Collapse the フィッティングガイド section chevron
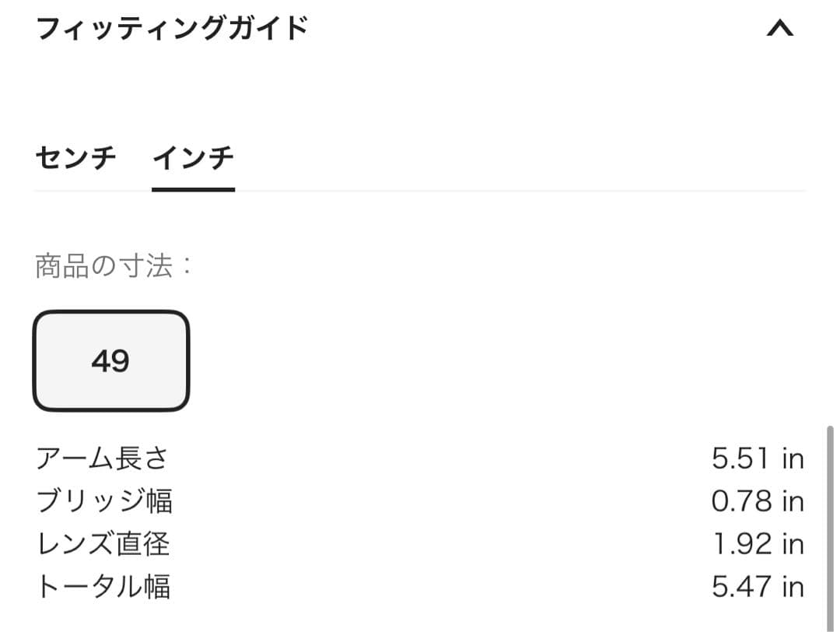The image size is (840, 632). point(779,29)
